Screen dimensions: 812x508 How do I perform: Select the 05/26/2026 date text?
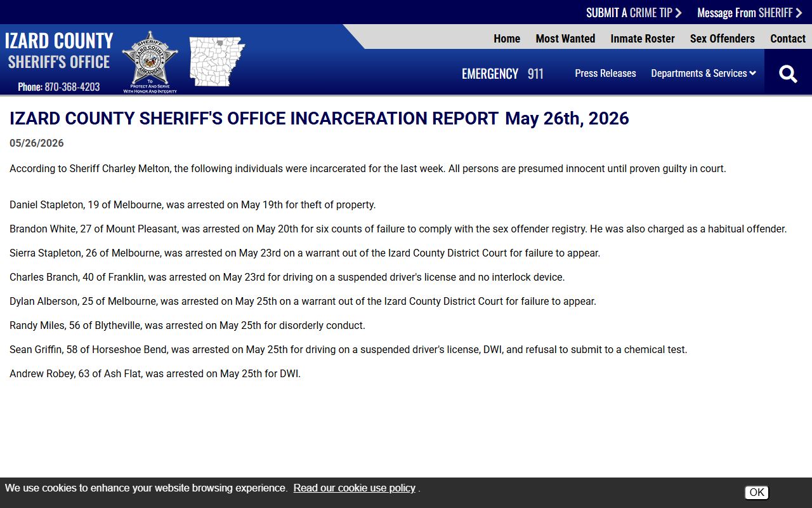click(37, 144)
